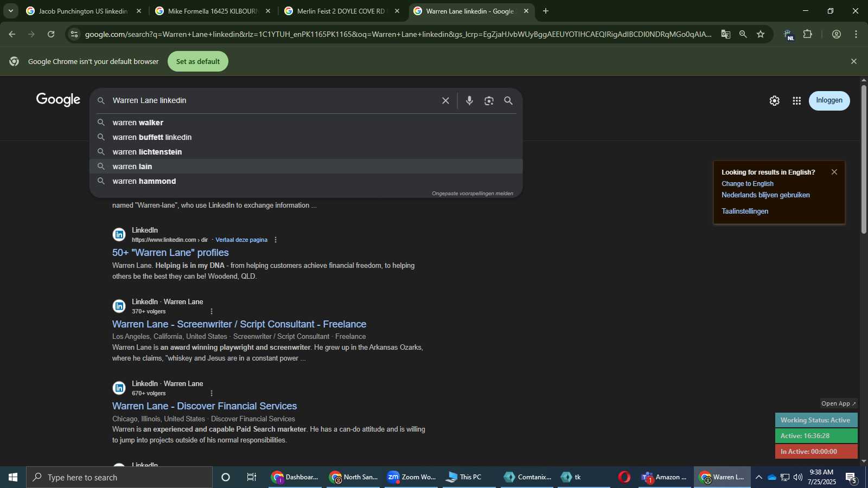
Task: Open more options for linkedin.com dir result
Action: [276, 240]
